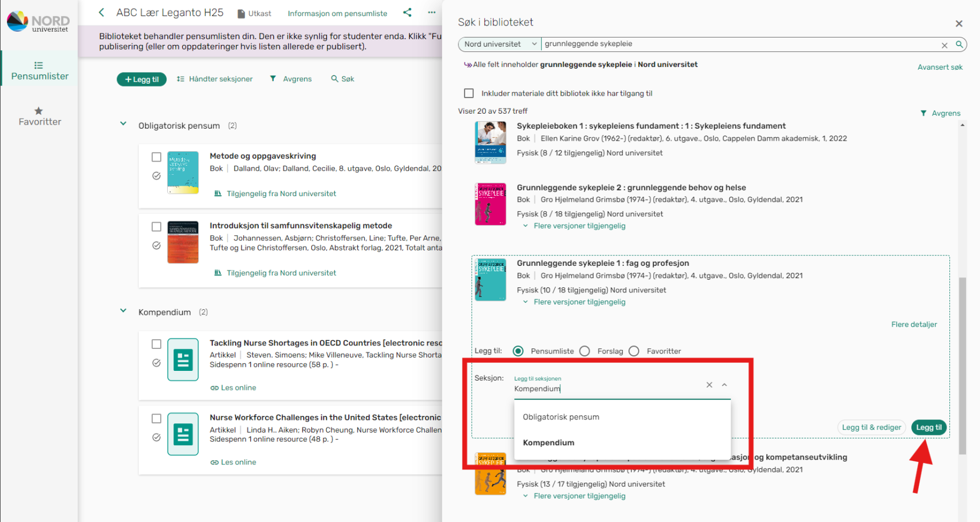The height and width of the screenshot is (522, 980).
Task: Open Grunnleggende sykepleie 1 cover thumbnail
Action: 491,280
